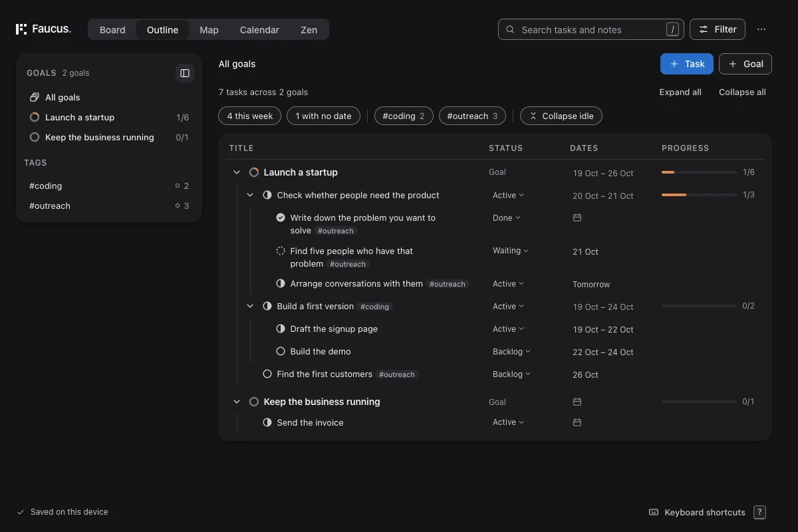Open the more options ellipsis menu

[761, 29]
